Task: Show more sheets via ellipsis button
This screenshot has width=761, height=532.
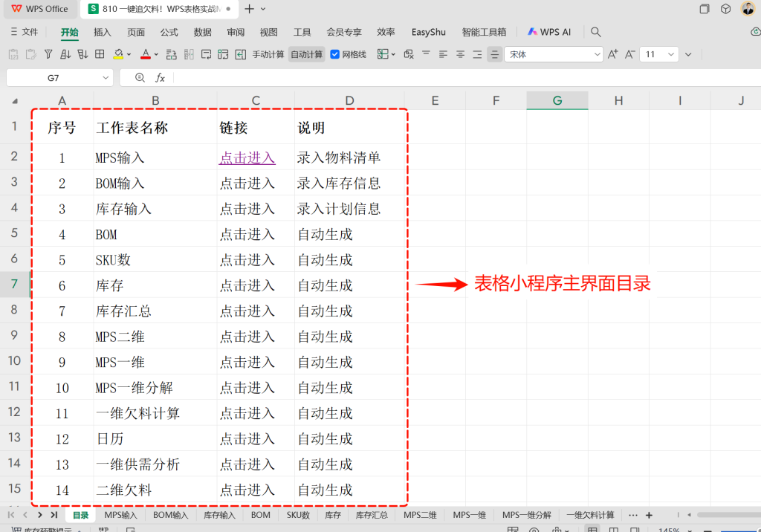Action: coord(633,515)
